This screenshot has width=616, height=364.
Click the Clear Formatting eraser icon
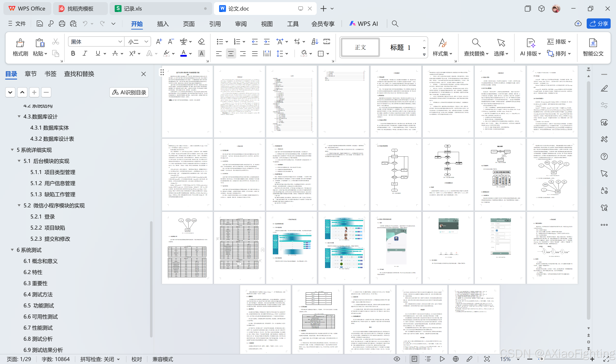201,41
